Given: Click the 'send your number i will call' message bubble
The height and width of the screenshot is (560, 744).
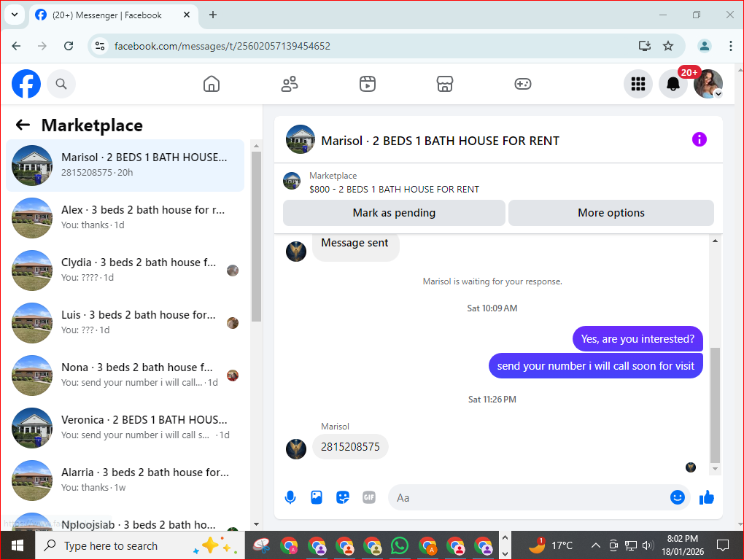Looking at the screenshot, I should click(x=595, y=366).
